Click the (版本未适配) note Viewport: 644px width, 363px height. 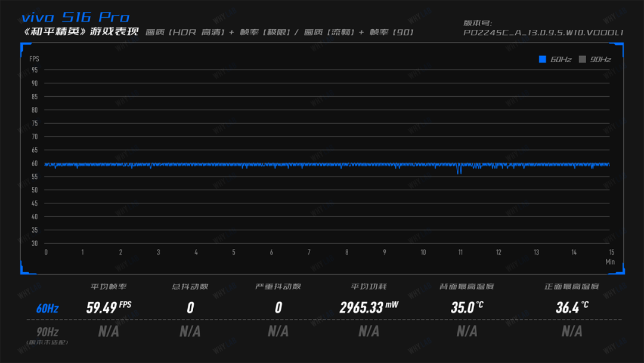pos(47,343)
